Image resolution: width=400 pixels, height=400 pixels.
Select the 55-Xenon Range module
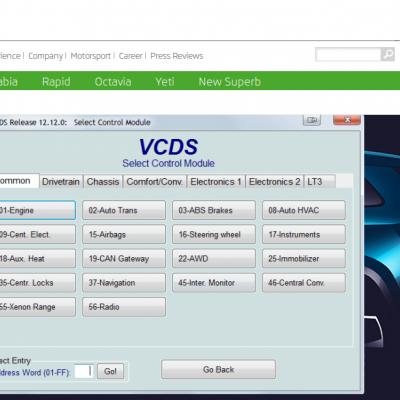37,307
